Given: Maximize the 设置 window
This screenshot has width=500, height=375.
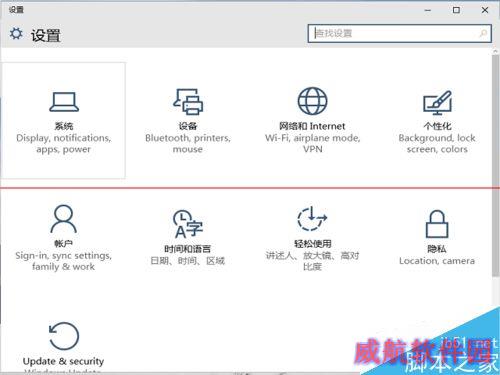Looking at the screenshot, I should coord(456,10).
